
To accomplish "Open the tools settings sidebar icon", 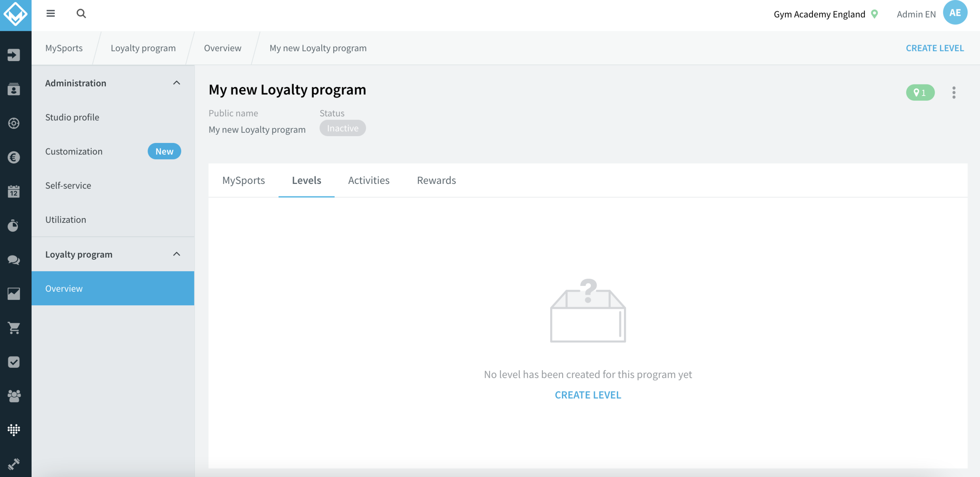I will click(14, 464).
